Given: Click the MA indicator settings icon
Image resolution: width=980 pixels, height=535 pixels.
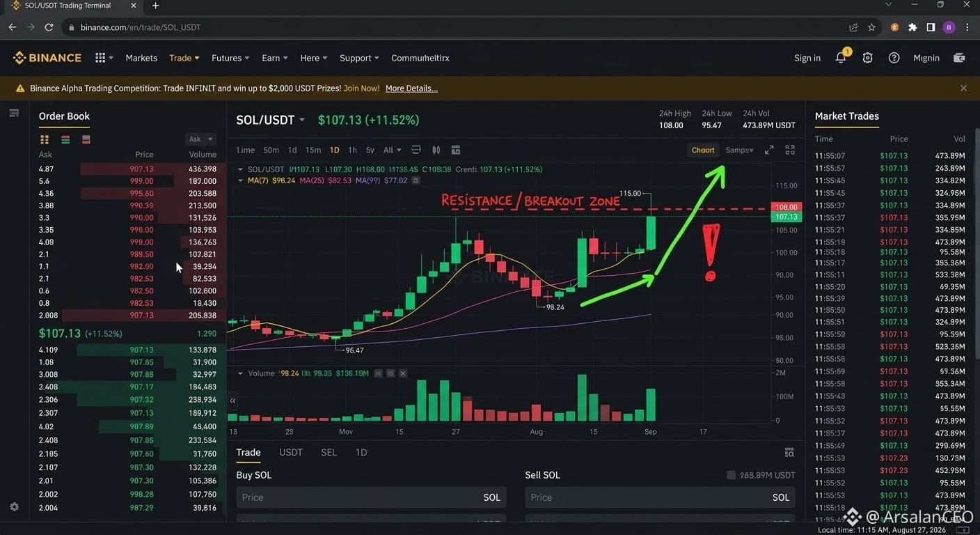Looking at the screenshot, I should (x=416, y=180).
